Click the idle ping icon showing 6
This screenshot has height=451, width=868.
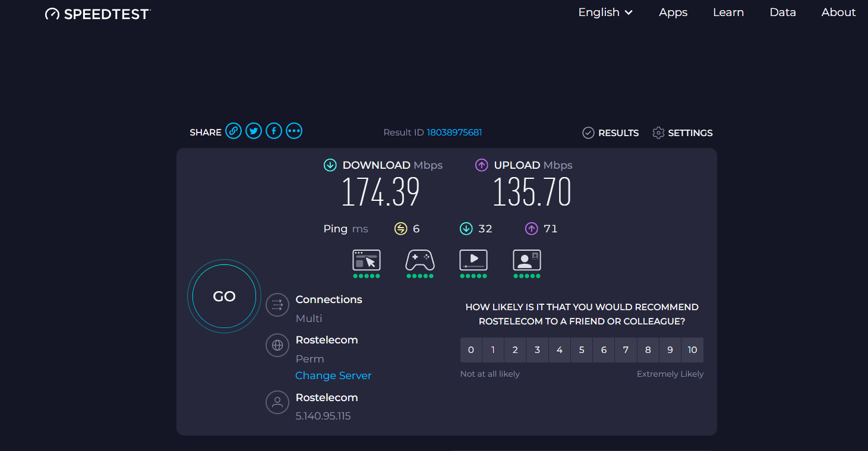[400, 229]
